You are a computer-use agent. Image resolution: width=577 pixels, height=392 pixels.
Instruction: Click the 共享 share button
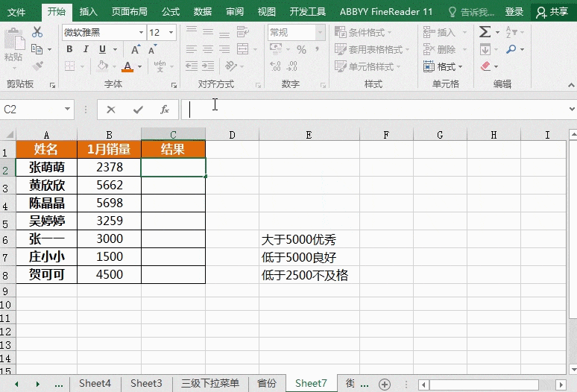(x=552, y=12)
